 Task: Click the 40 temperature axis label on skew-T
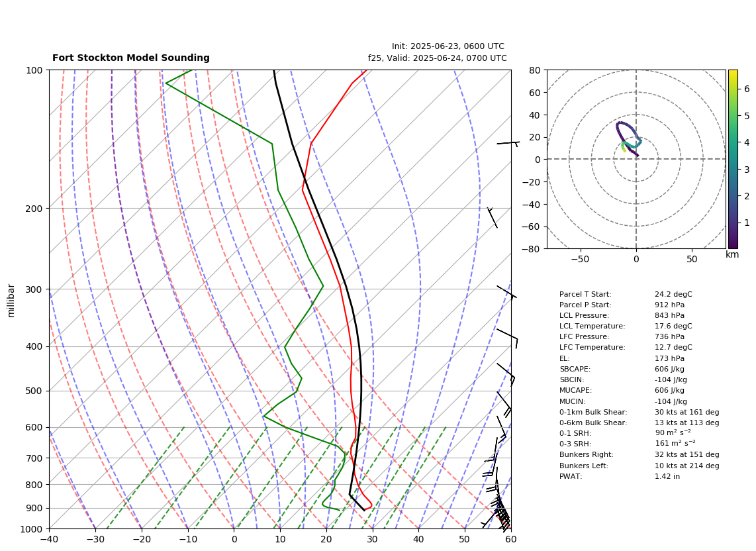coord(418,539)
